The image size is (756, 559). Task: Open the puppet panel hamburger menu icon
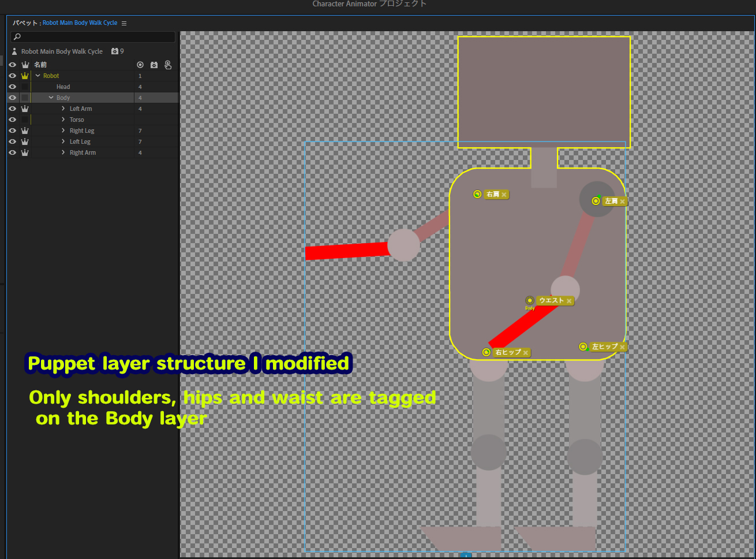point(123,23)
